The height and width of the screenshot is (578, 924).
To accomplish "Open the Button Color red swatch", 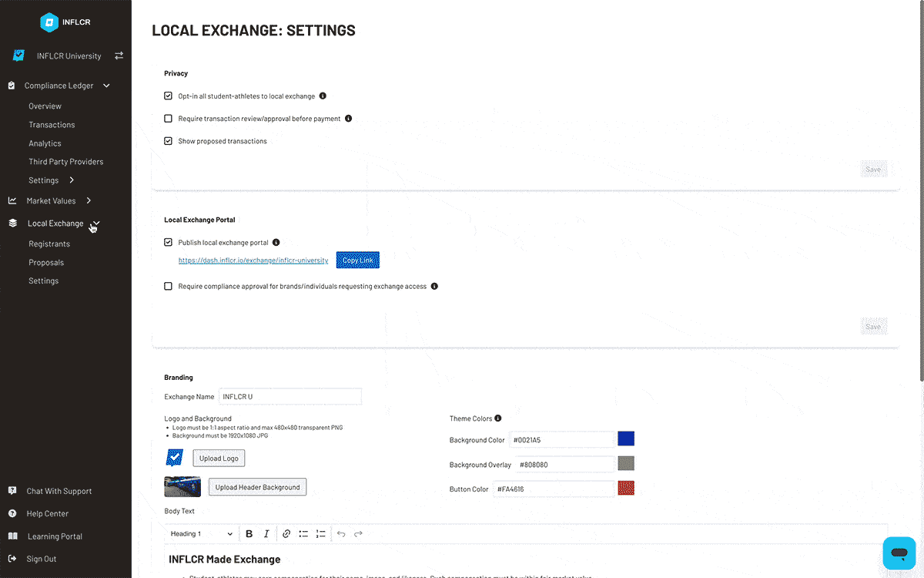I will (x=626, y=488).
